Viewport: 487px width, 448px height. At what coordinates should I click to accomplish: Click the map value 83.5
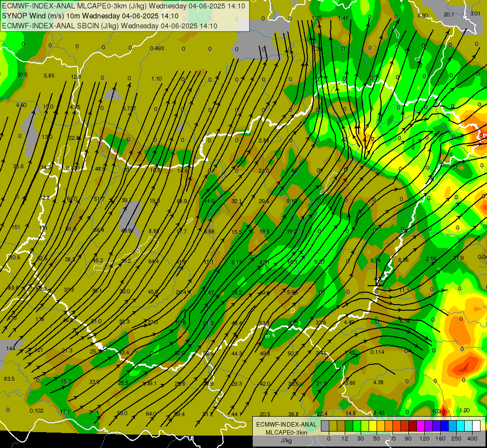coord(9,379)
